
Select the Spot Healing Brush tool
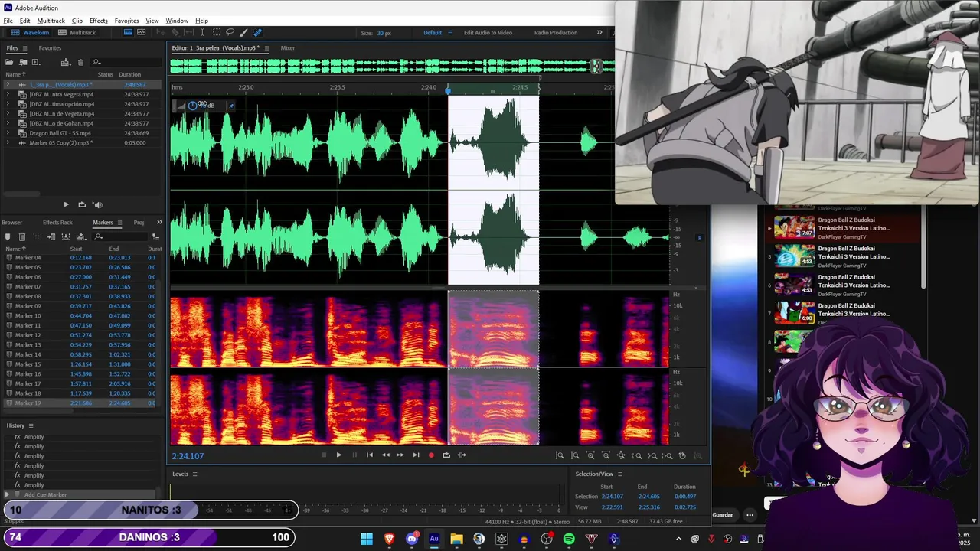pyautogui.click(x=258, y=32)
